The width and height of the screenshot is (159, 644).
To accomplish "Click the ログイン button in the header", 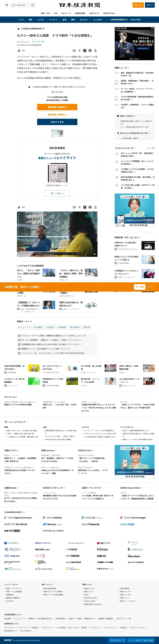I will pyautogui.click(x=150, y=5).
